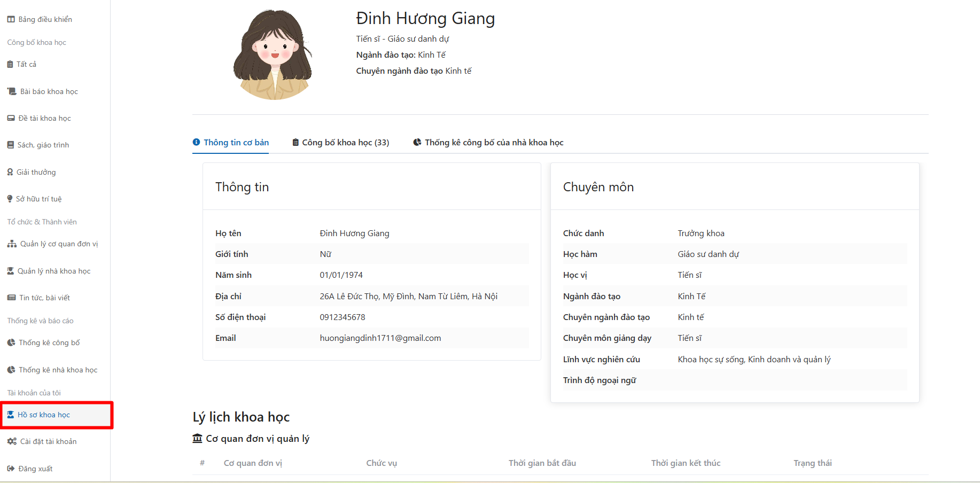Click the Tài khoản của tôi link
Screen dimensions: 980x483
[x=34, y=393]
